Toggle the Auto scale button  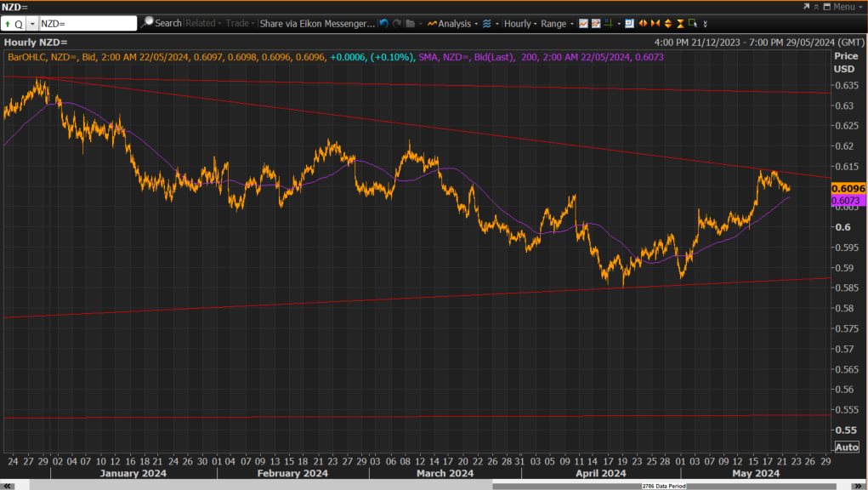[847, 447]
